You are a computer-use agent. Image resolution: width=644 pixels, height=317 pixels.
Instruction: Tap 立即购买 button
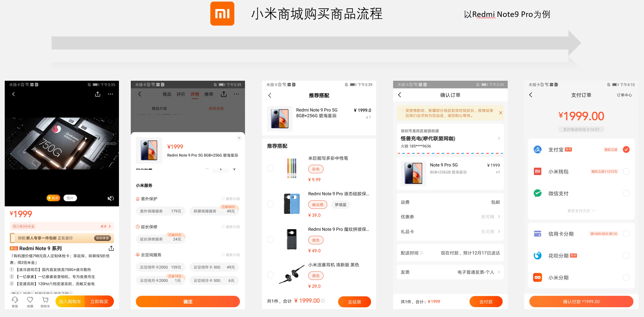pos(99,302)
